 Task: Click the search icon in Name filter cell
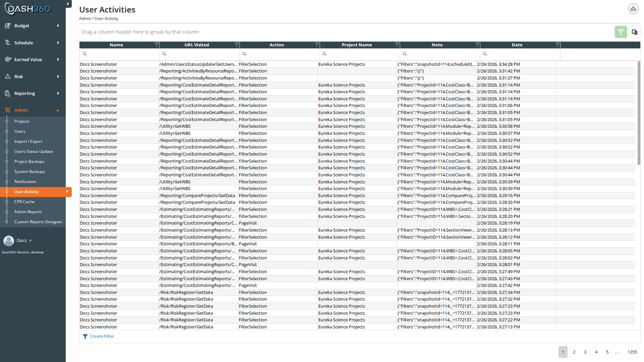pyautogui.click(x=85, y=54)
